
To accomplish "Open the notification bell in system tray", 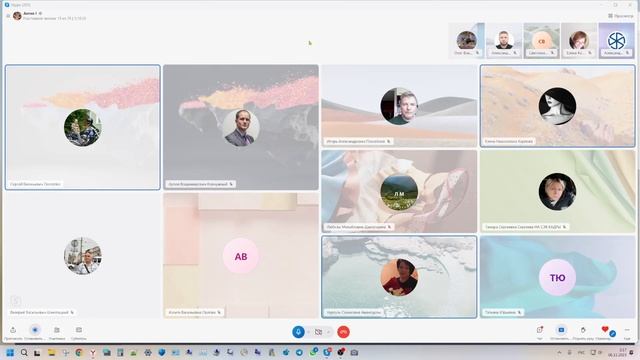I will [x=631, y=353].
